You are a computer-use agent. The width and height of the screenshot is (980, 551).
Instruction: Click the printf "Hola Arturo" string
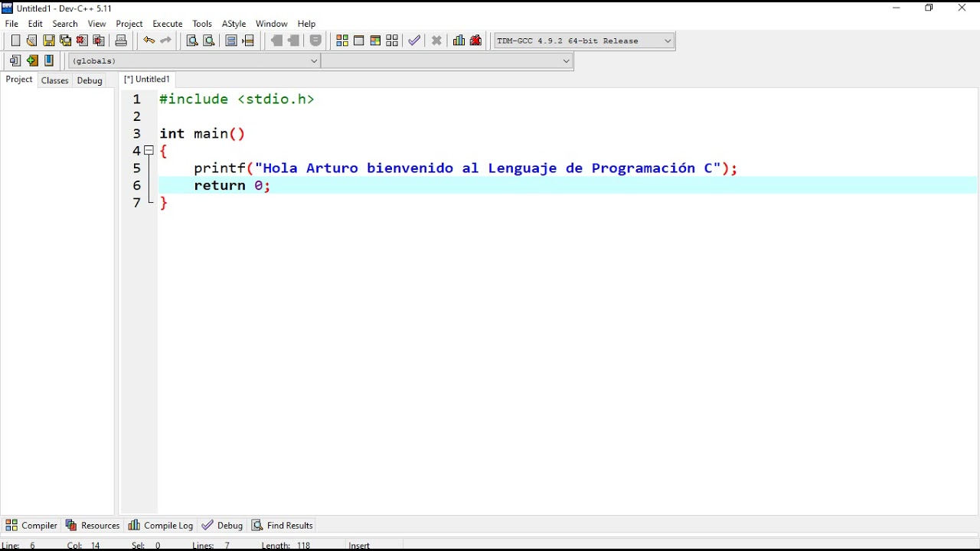tap(488, 168)
